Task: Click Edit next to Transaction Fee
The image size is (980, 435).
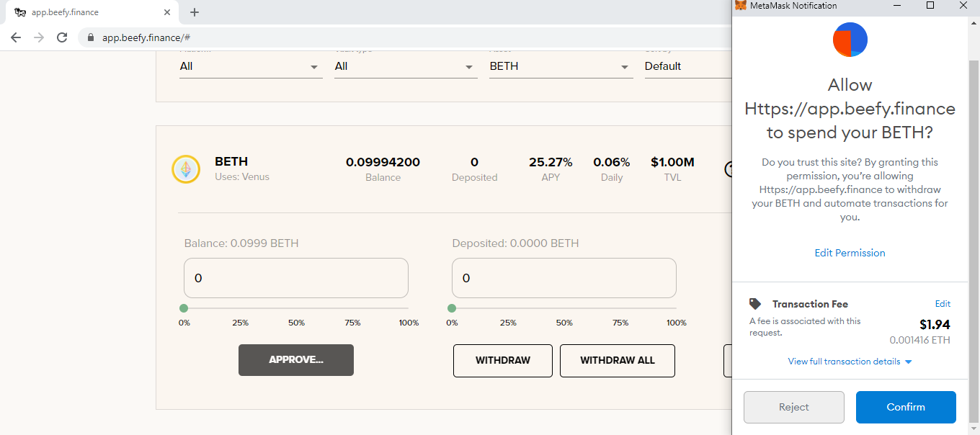Action: [x=943, y=304]
